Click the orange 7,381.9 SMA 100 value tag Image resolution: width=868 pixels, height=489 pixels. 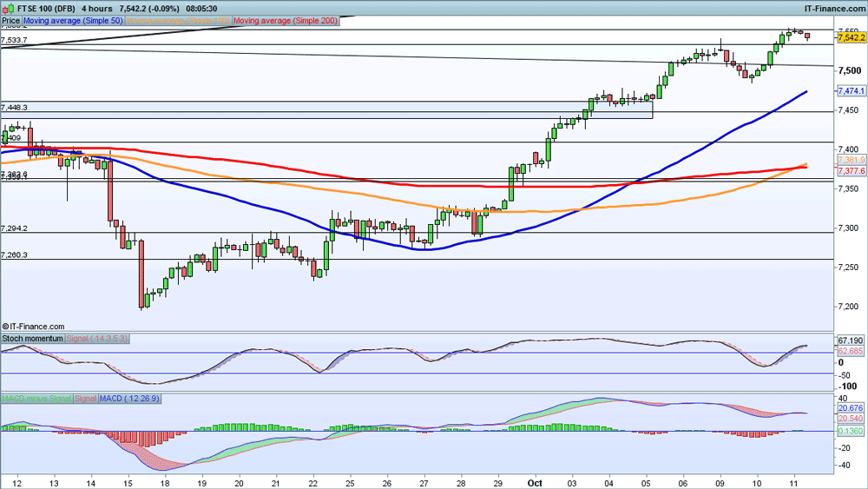click(852, 160)
